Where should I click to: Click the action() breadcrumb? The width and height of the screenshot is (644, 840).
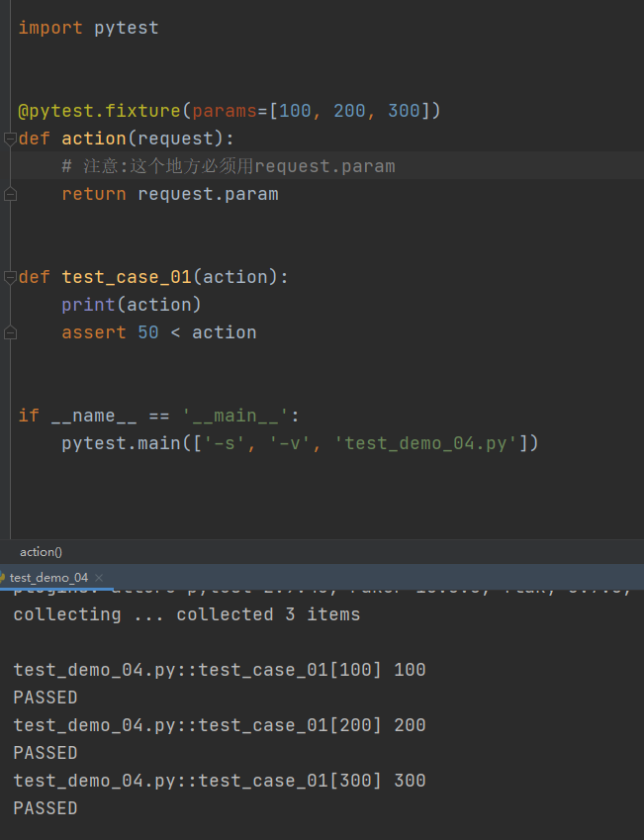pyautogui.click(x=41, y=552)
